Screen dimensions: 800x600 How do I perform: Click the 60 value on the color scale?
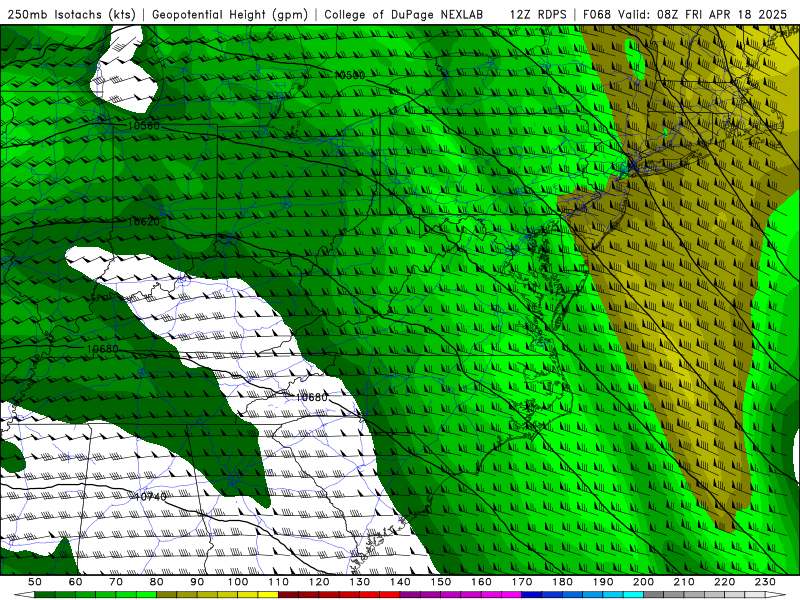click(76, 582)
